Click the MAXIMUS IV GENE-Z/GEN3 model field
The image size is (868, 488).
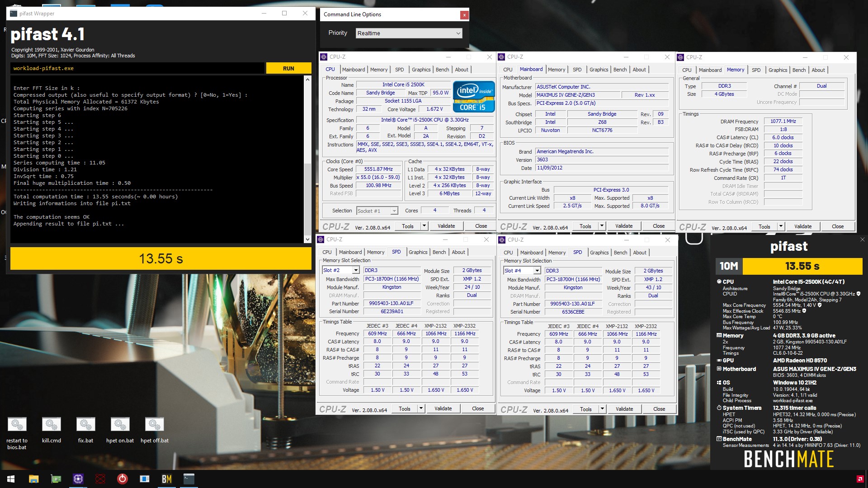[577, 95]
